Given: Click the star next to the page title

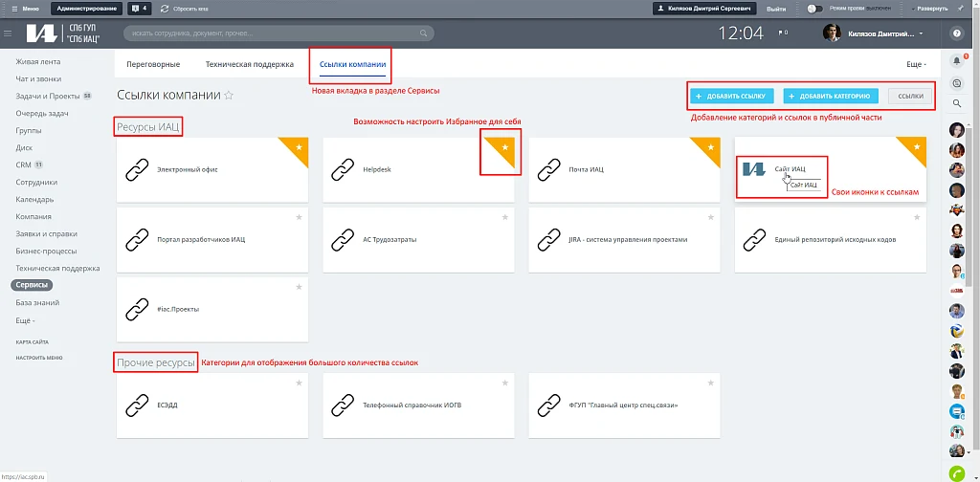Looking at the screenshot, I should click(229, 96).
